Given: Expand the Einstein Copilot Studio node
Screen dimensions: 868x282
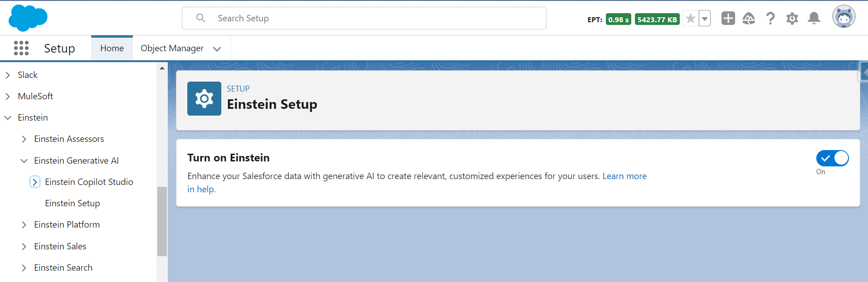Looking at the screenshot, I should pos(35,182).
